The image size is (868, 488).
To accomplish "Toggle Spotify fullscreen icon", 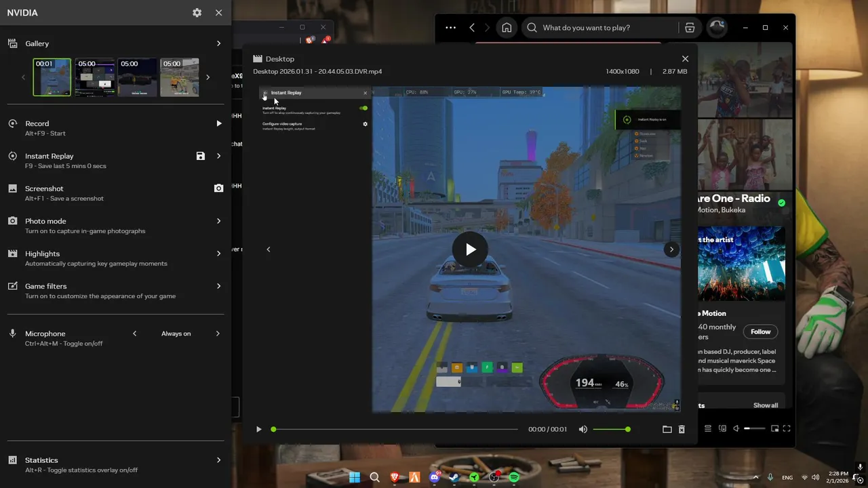I will pyautogui.click(x=787, y=428).
